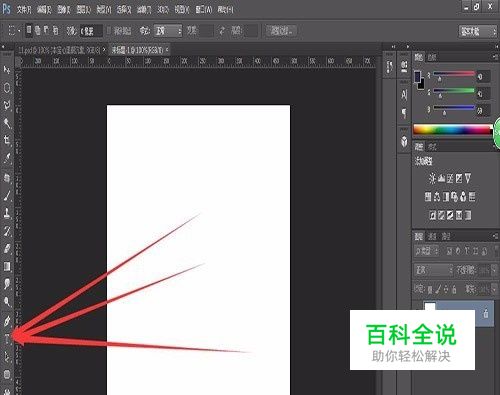This screenshot has width=500, height=395.
Task: Open the Layers panel flyout menu
Action: 495,236
